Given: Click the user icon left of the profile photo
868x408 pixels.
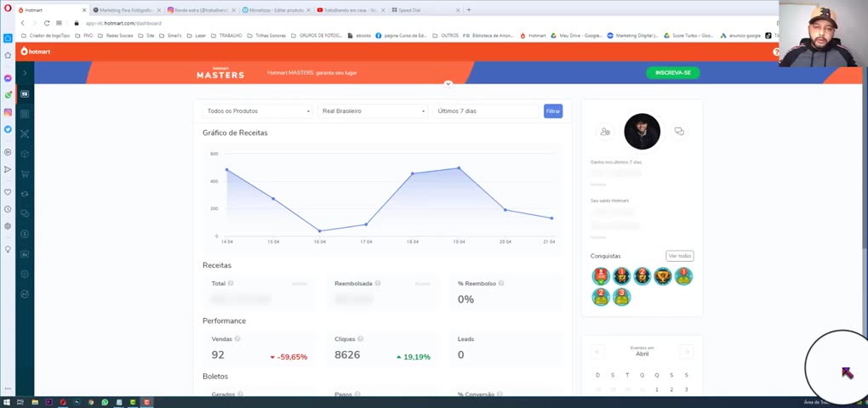Looking at the screenshot, I should (605, 132).
